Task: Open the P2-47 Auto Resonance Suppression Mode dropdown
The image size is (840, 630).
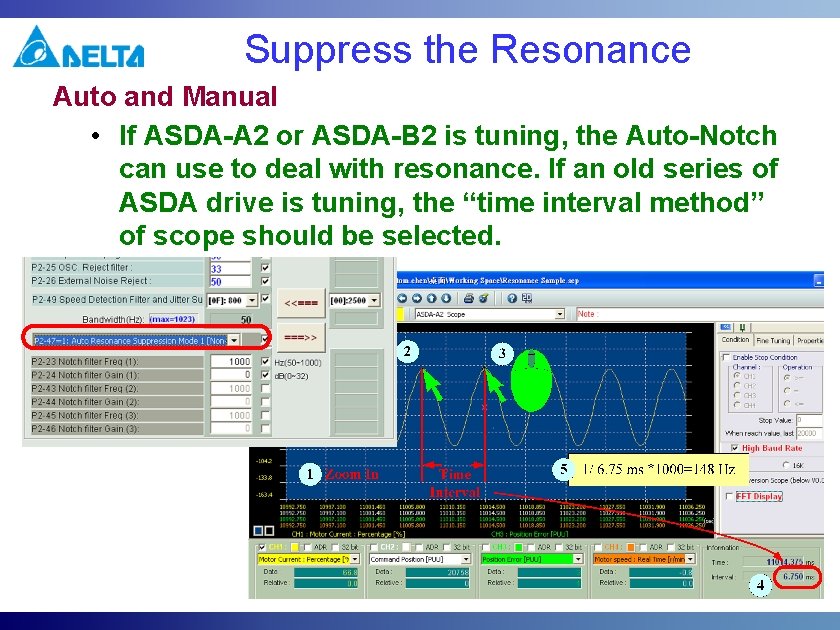Action: click(234, 340)
